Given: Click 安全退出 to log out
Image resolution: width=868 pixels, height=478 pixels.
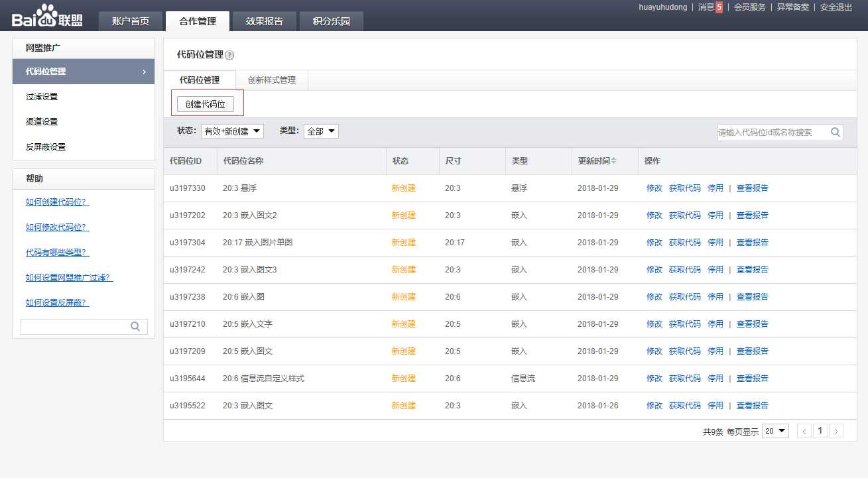Looking at the screenshot, I should point(836,7).
